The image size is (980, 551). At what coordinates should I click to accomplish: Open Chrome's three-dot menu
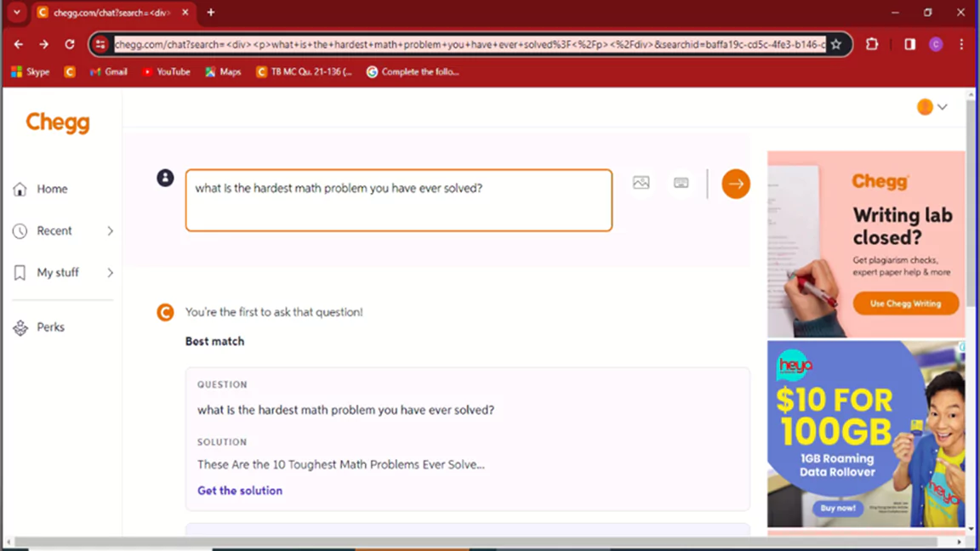[962, 44]
